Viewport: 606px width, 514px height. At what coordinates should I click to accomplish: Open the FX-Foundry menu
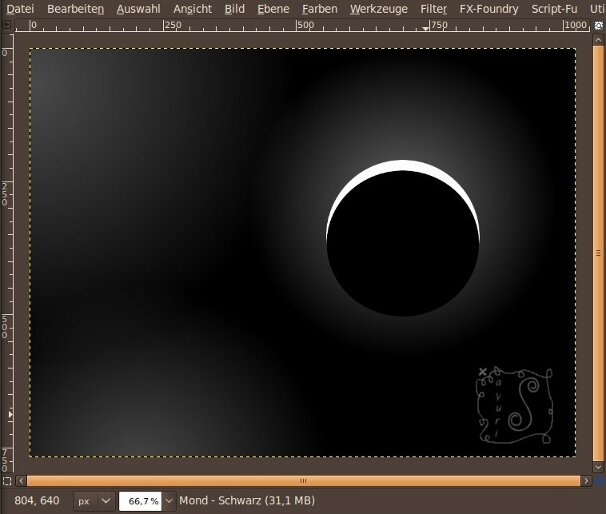click(x=489, y=9)
